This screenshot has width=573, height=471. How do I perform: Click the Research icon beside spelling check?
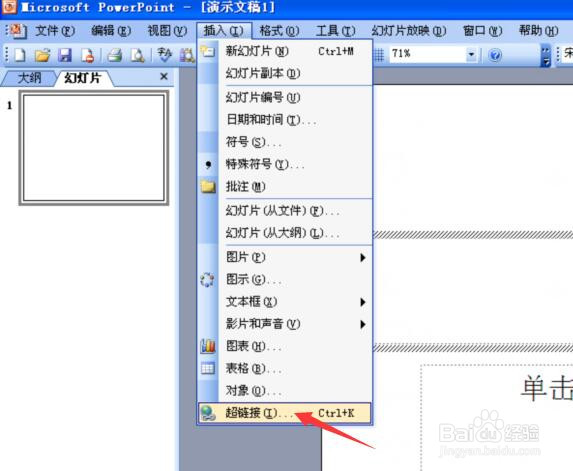tap(187, 55)
